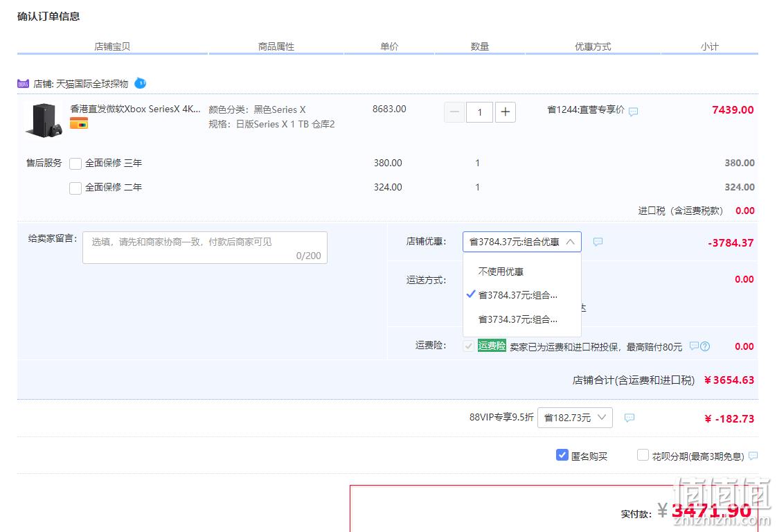Increase the Xbox quantity with plus button

tap(505, 112)
